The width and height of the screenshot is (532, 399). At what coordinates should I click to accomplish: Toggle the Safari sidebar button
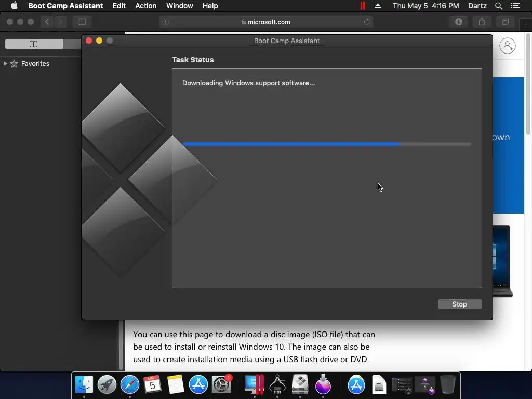pyautogui.click(x=82, y=22)
